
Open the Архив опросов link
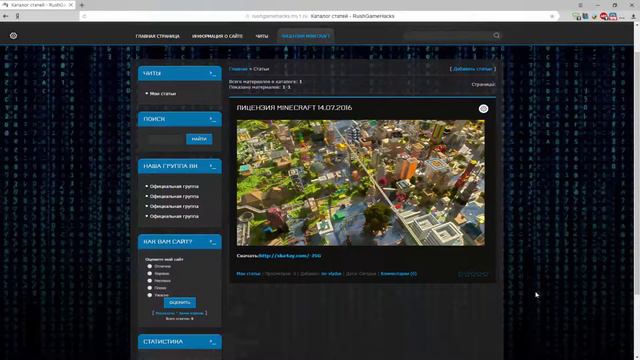pos(191,313)
